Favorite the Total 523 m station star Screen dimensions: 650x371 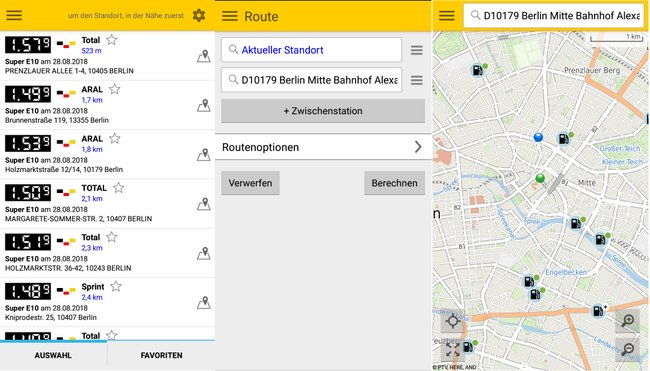112,40
